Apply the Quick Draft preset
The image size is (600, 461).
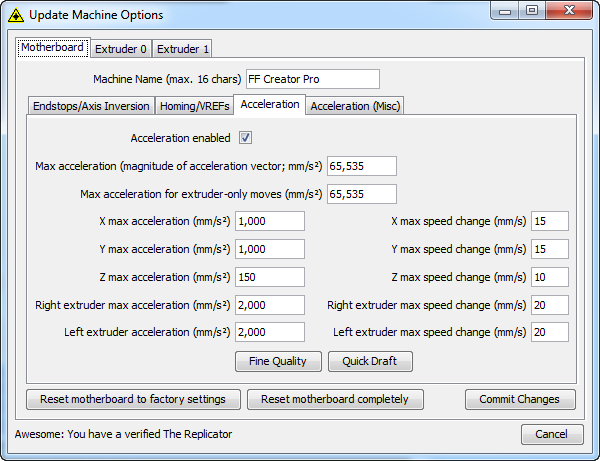pos(371,361)
